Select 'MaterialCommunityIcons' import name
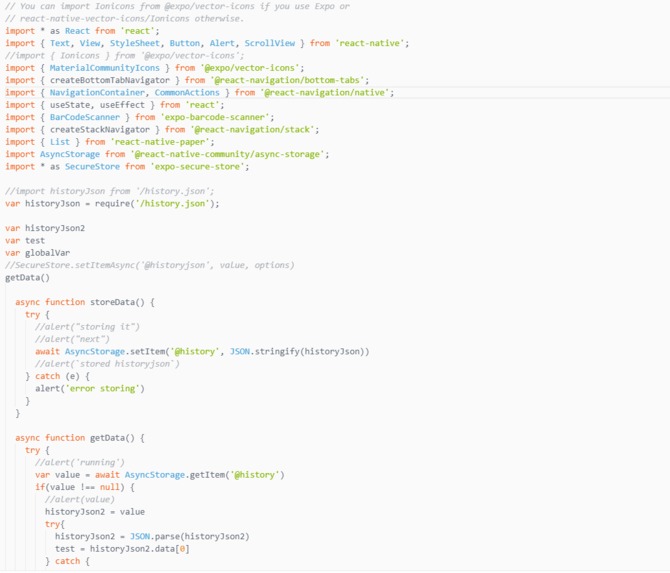670x573 pixels. [x=105, y=68]
